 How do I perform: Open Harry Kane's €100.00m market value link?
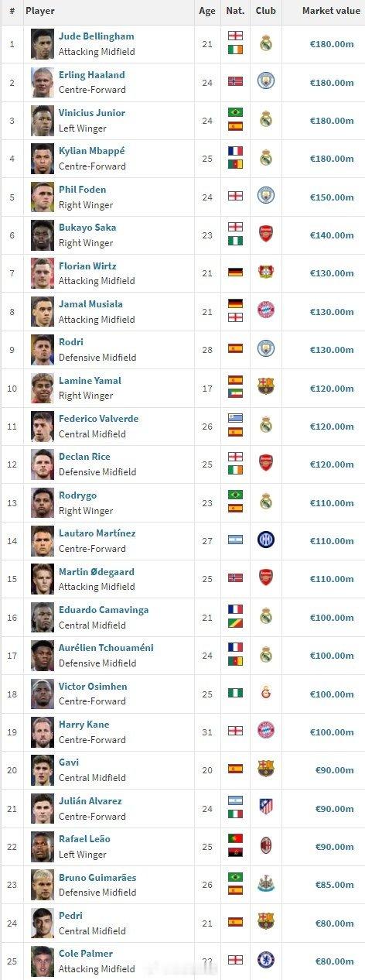point(332,732)
